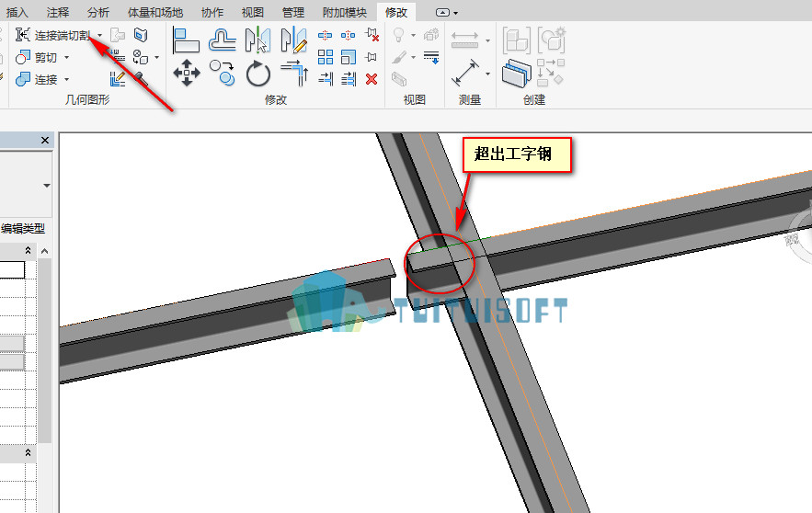This screenshot has height=513, width=812.
Task: Select the Copy tool
Action: coord(223,73)
